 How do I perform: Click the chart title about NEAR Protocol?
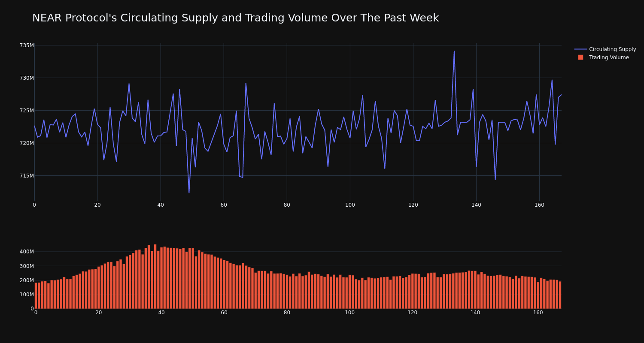(x=235, y=18)
